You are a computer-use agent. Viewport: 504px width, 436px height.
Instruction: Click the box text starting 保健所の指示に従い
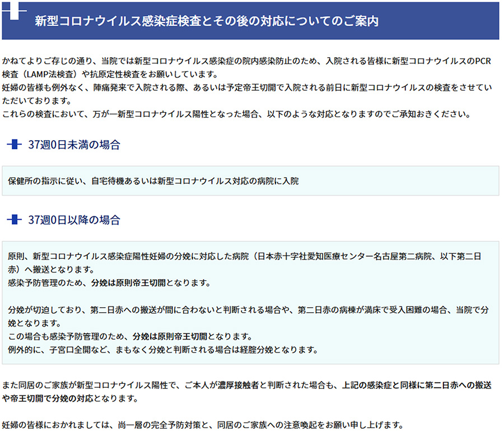pos(153,181)
